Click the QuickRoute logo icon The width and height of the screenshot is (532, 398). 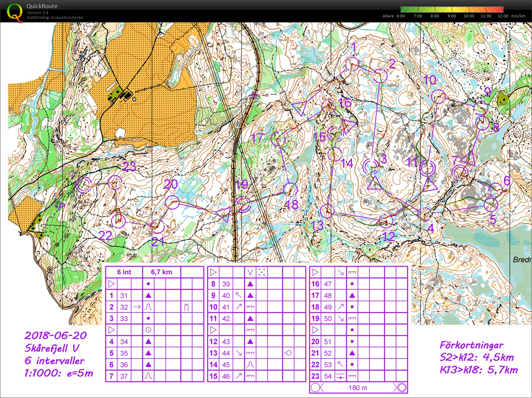[x=15, y=12]
